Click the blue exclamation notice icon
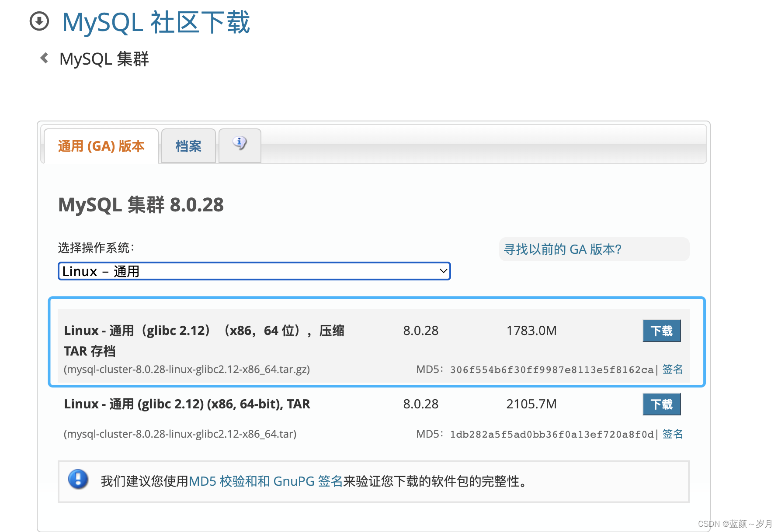This screenshot has height=532, width=778. [x=78, y=479]
